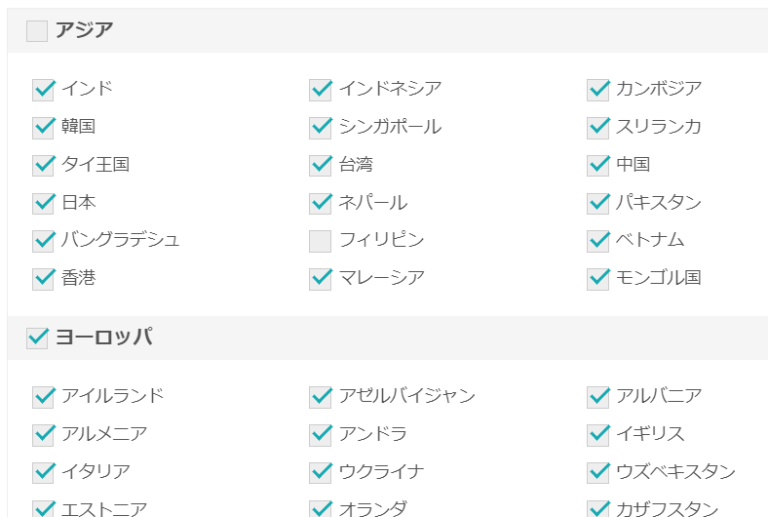Screen dimensions: 768x517
Task: Deselect the 香港 checkbox
Action: (x=43, y=278)
